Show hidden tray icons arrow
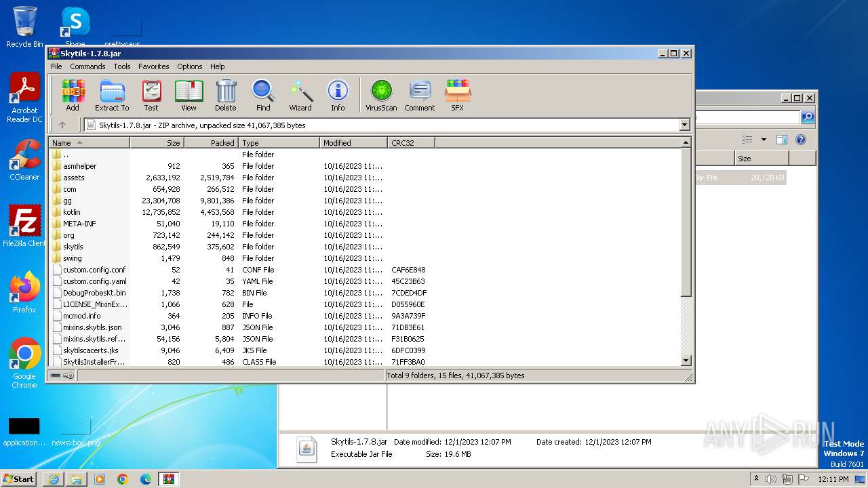 [756, 479]
